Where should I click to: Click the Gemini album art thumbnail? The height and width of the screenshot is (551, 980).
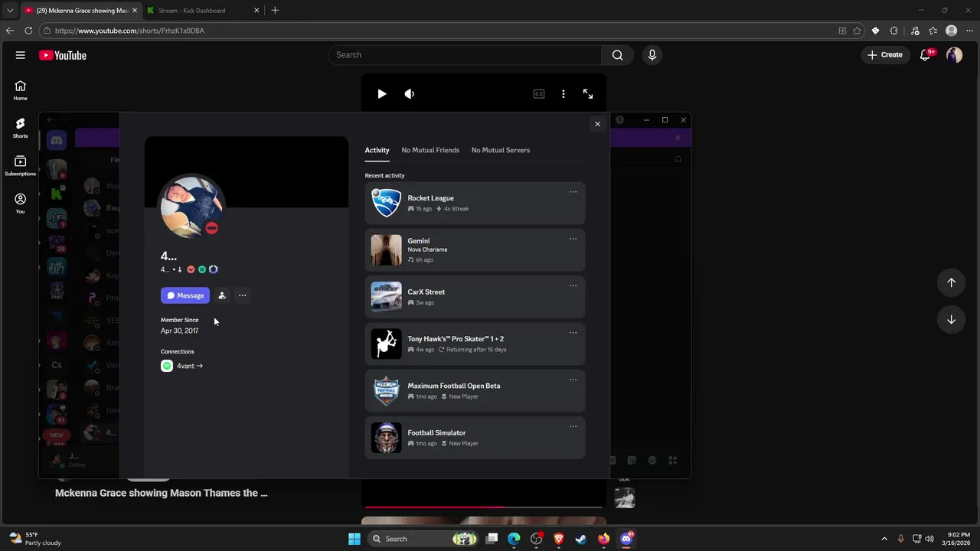[x=386, y=250]
